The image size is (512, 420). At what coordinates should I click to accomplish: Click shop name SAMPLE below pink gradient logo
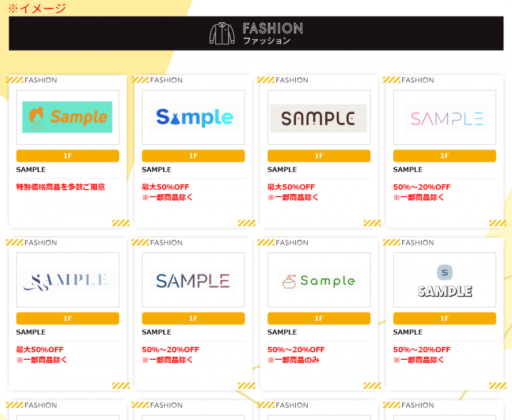tap(408, 169)
